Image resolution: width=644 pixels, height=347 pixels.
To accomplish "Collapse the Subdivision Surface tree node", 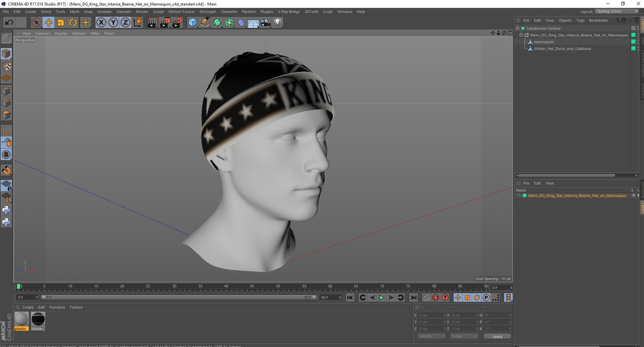I will pos(518,28).
